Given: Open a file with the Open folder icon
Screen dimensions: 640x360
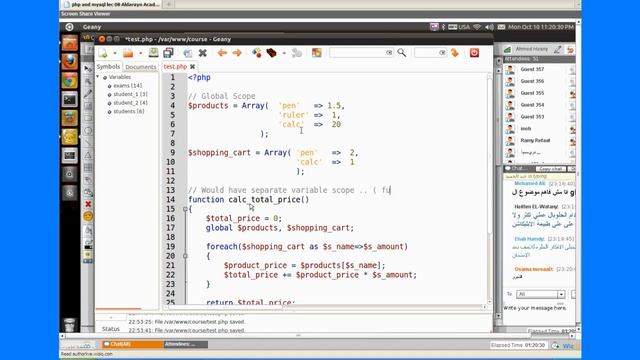Looking at the screenshot, I should coord(128,53).
